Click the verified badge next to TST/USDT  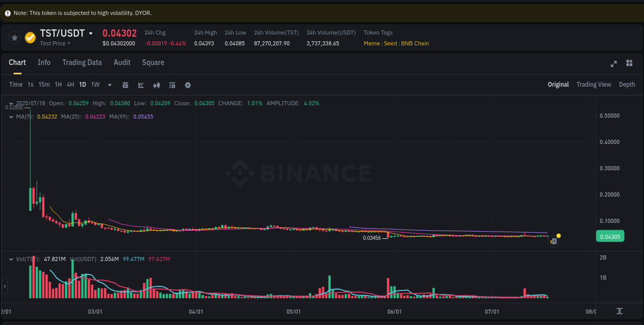(29, 37)
